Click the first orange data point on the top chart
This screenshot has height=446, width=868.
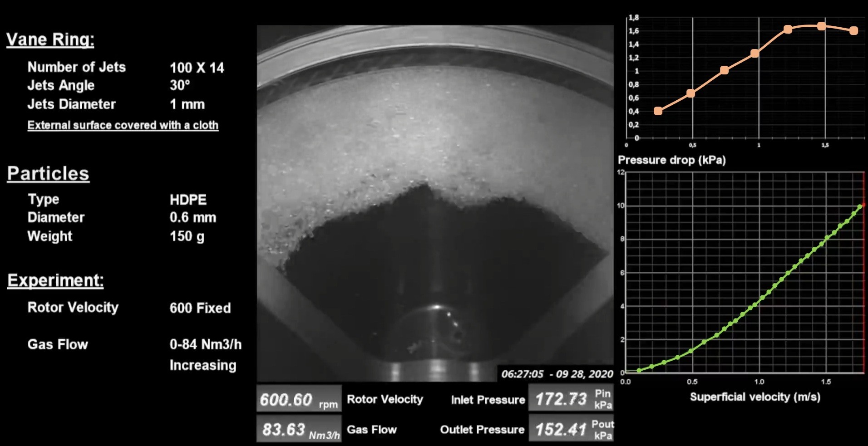tap(658, 111)
